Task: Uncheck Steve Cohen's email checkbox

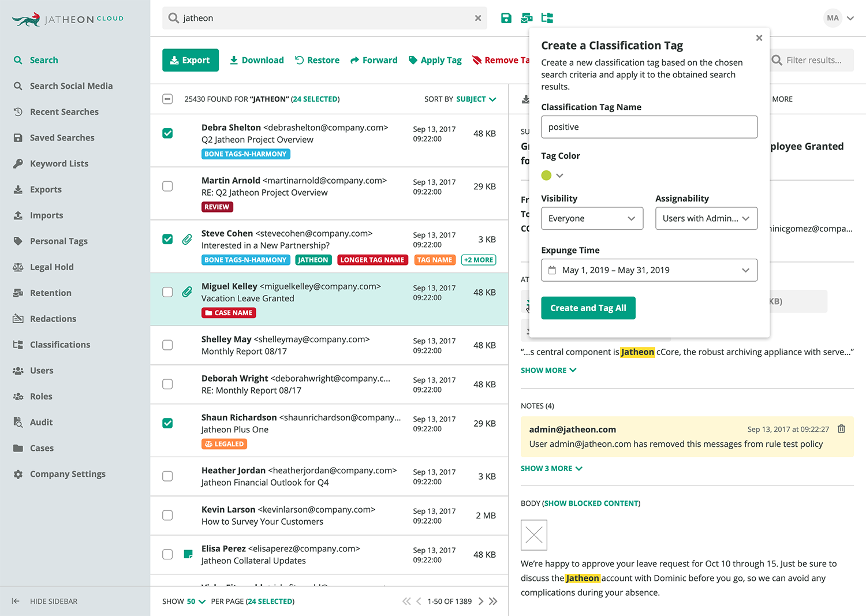Action: pyautogui.click(x=167, y=239)
